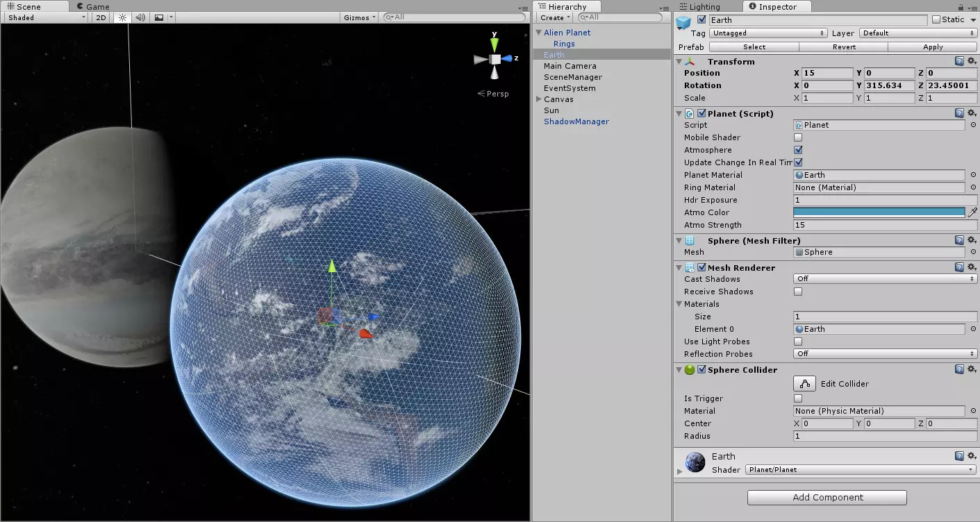Select the Sun object in the Hierarchy

click(x=551, y=110)
